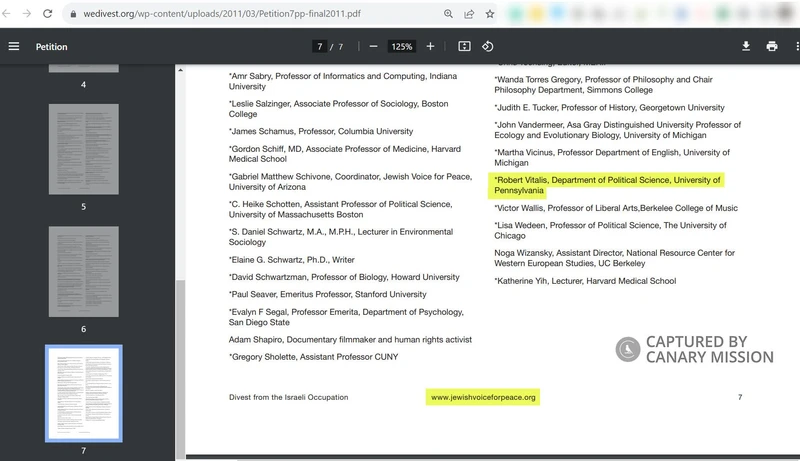Click the site lock security icon
The height and width of the screenshot is (461, 800).
pyautogui.click(x=71, y=15)
